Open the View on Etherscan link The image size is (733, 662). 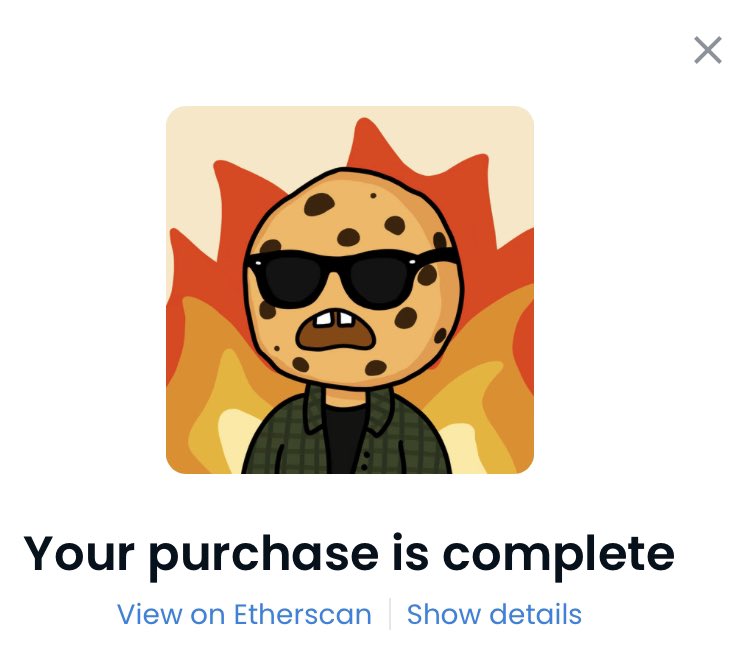tap(244, 614)
